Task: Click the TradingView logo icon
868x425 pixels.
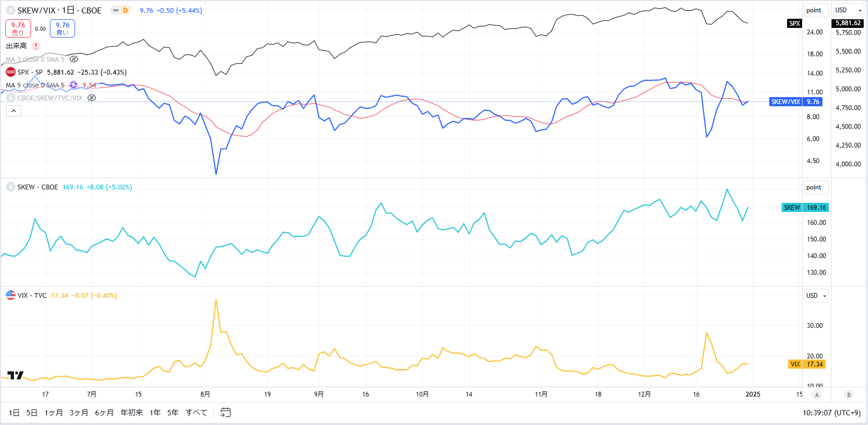Action: (16, 375)
